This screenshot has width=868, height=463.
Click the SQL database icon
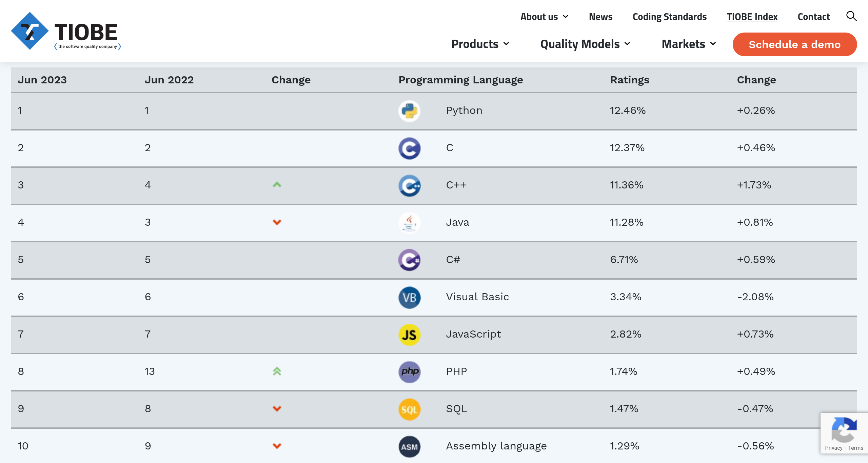[x=409, y=409]
